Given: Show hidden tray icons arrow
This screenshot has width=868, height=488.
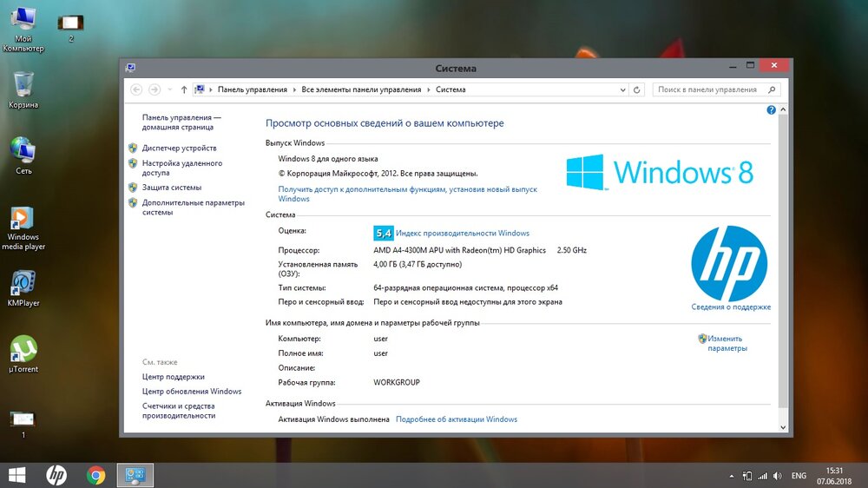Looking at the screenshot, I should [731, 476].
